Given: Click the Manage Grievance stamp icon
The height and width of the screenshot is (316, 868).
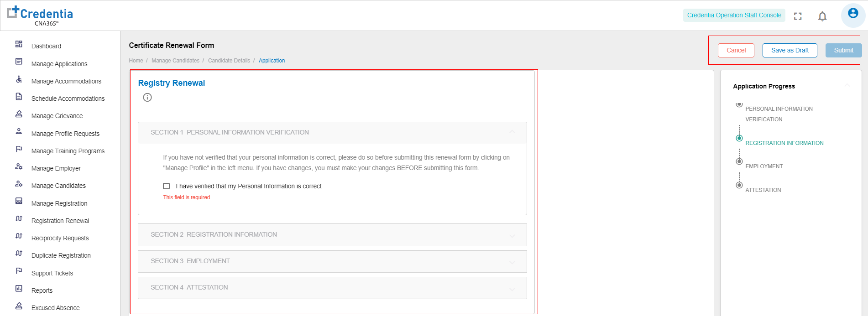Looking at the screenshot, I should coord(19,114).
